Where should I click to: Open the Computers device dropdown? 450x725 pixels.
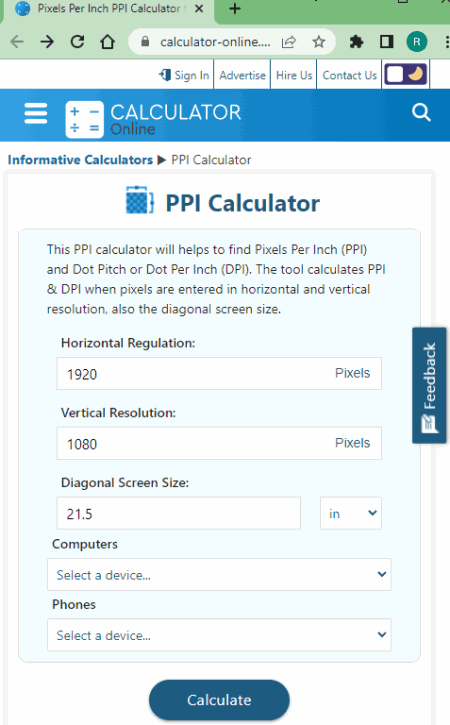(219, 574)
